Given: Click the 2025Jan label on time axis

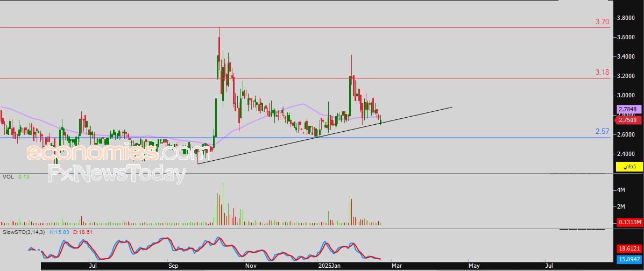Looking at the screenshot, I should [x=330, y=267].
